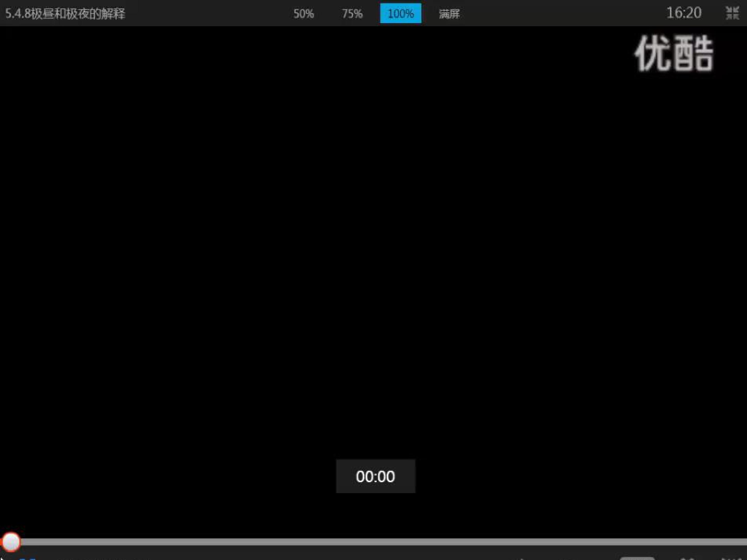
Task: Click the gray playback progress track
Action: tap(383, 542)
